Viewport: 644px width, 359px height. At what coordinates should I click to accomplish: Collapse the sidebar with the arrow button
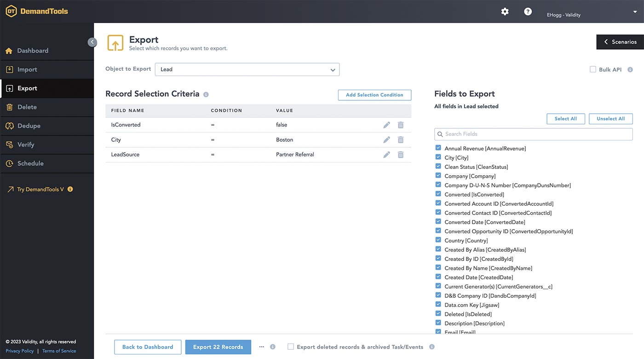92,42
